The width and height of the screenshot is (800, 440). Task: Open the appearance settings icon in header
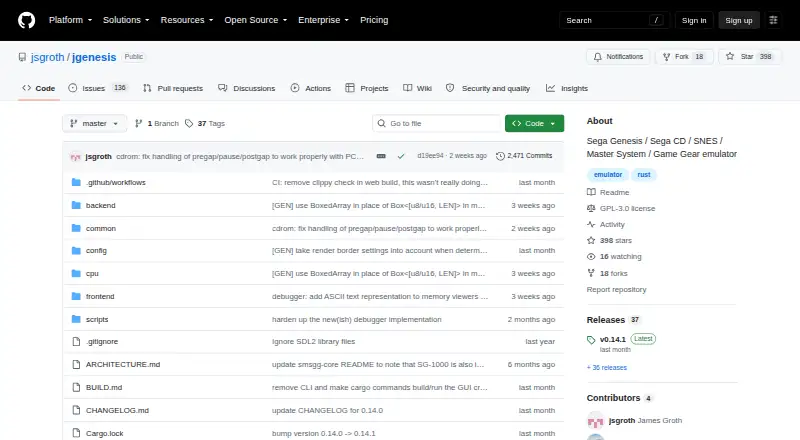[773, 20]
